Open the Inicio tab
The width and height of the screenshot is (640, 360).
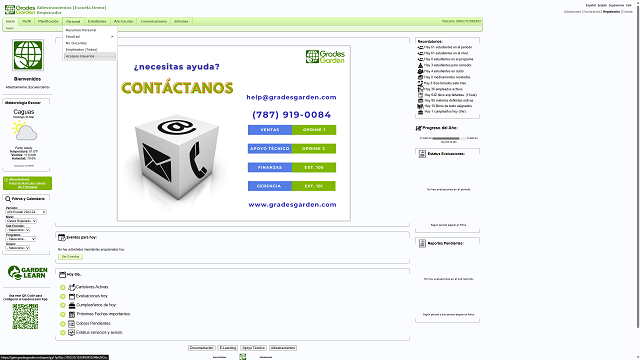10,21
